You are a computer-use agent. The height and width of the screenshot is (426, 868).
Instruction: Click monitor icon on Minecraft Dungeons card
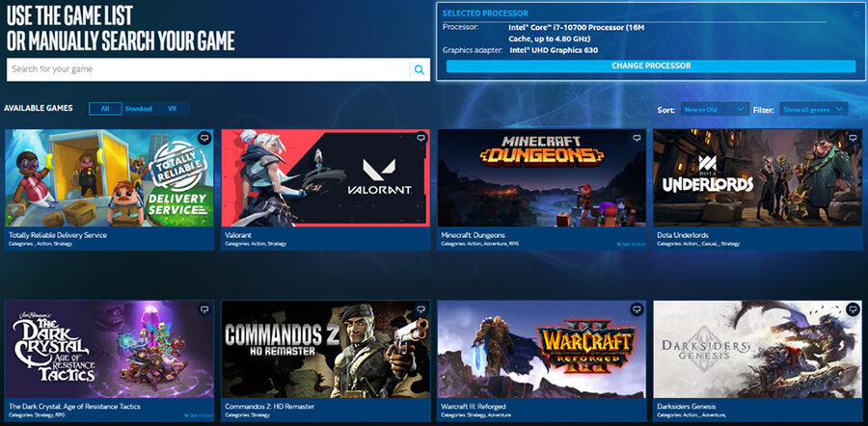637,138
